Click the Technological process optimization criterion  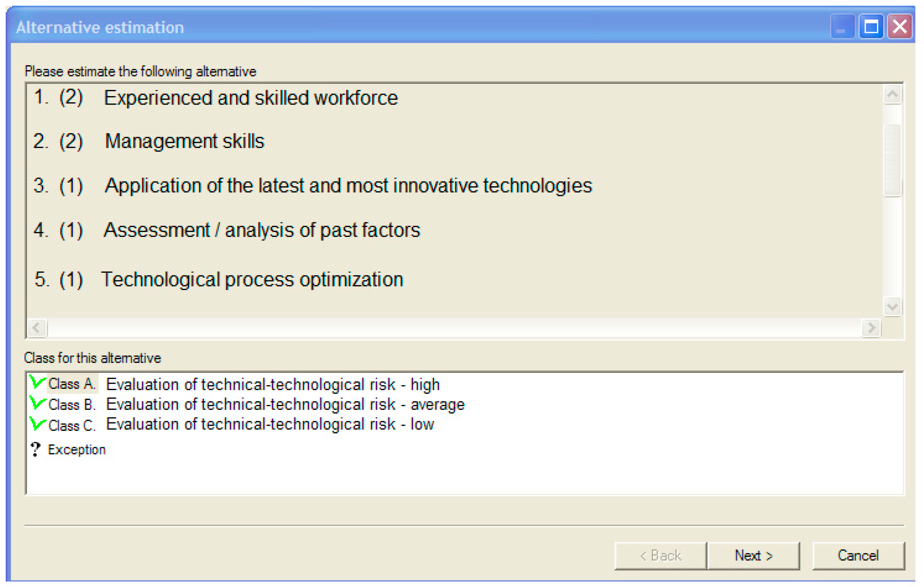(252, 279)
